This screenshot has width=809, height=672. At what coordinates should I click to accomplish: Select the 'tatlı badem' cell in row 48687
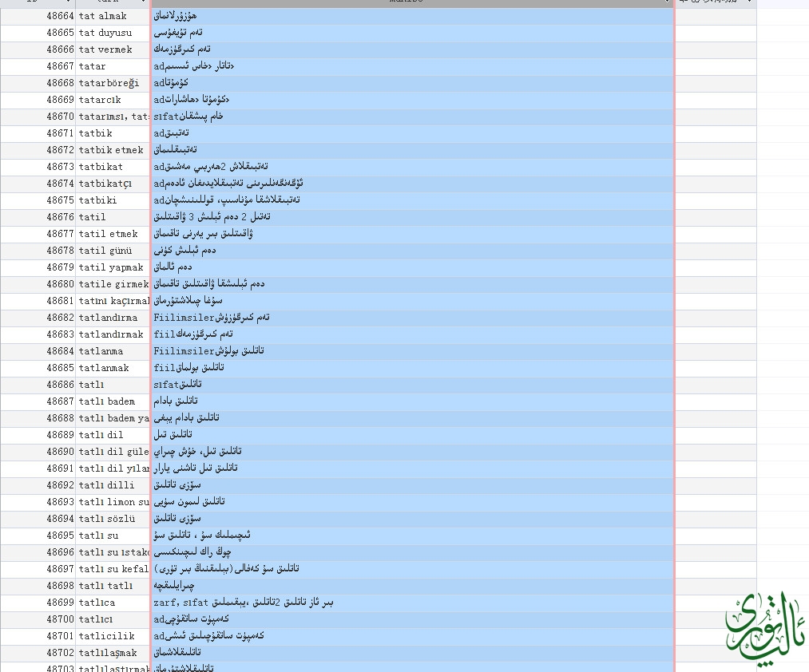pos(113,401)
